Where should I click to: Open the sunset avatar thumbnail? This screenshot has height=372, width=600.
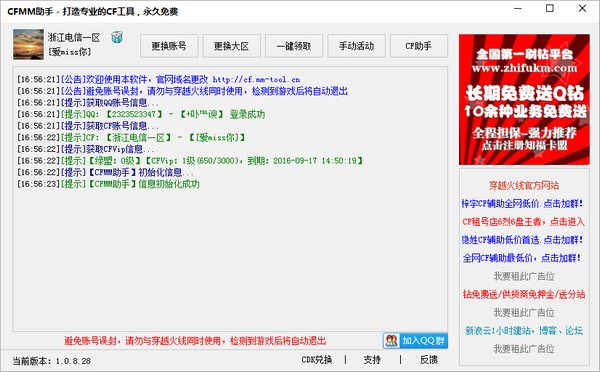point(28,44)
